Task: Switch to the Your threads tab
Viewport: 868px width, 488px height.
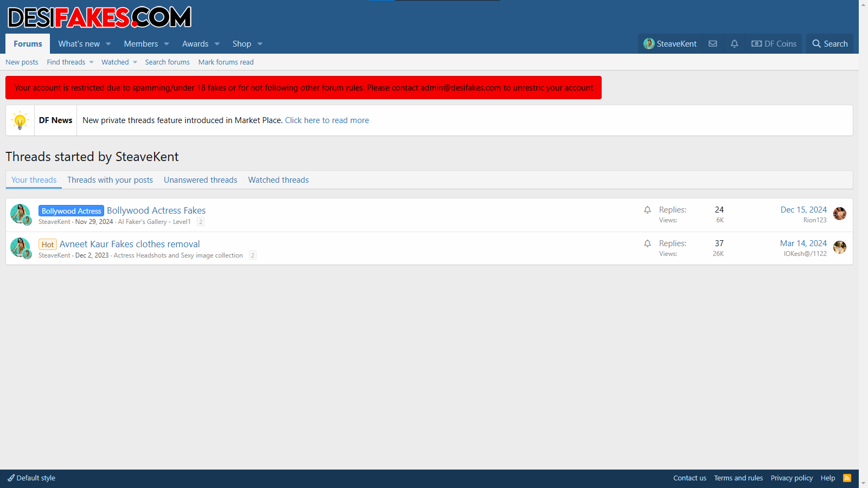Action: [x=34, y=180]
